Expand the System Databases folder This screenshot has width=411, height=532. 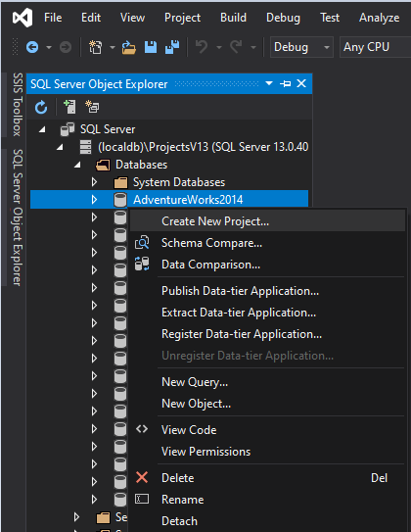(95, 182)
